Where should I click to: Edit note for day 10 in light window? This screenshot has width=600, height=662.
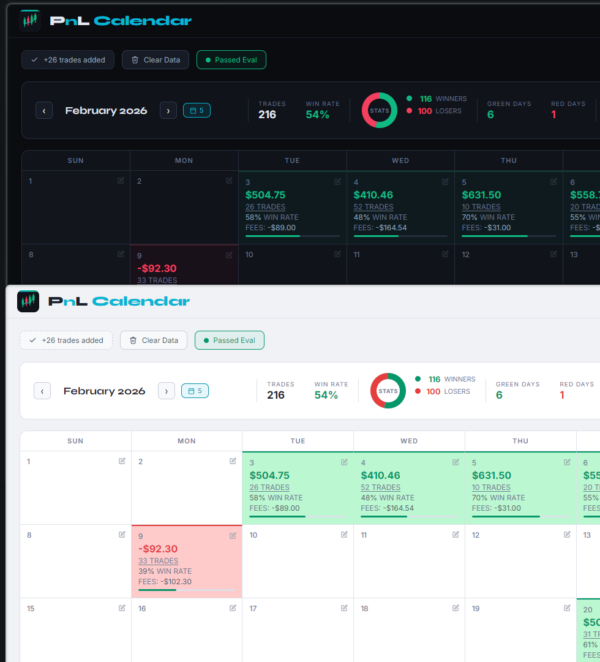[x=344, y=534]
